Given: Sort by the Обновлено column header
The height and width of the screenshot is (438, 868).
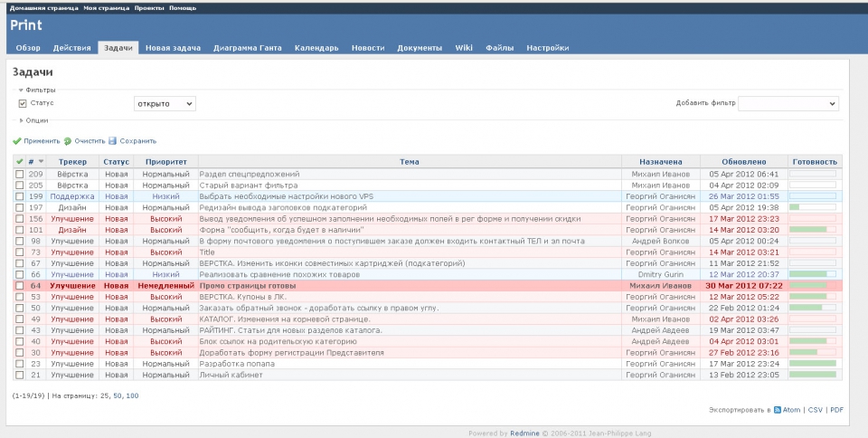Looking at the screenshot, I should (x=743, y=161).
